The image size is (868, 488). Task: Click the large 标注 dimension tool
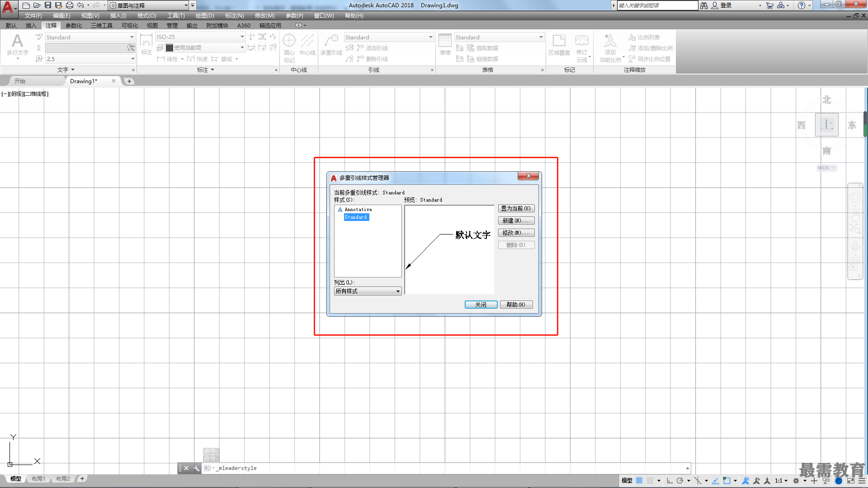click(146, 45)
